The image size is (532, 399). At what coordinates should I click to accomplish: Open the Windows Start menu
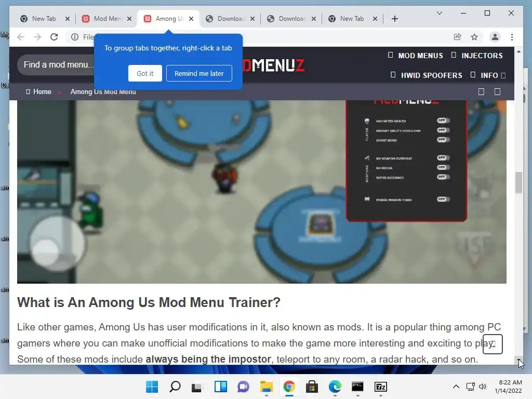152,387
